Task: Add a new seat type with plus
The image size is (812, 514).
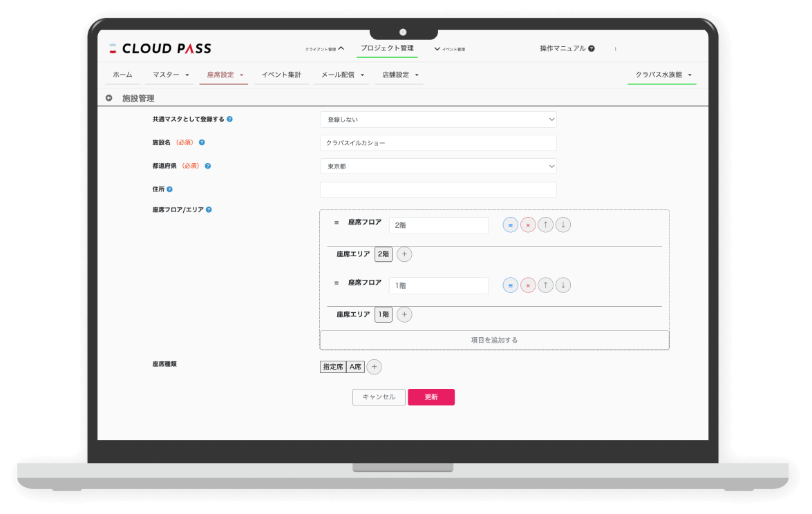Action: coord(374,367)
